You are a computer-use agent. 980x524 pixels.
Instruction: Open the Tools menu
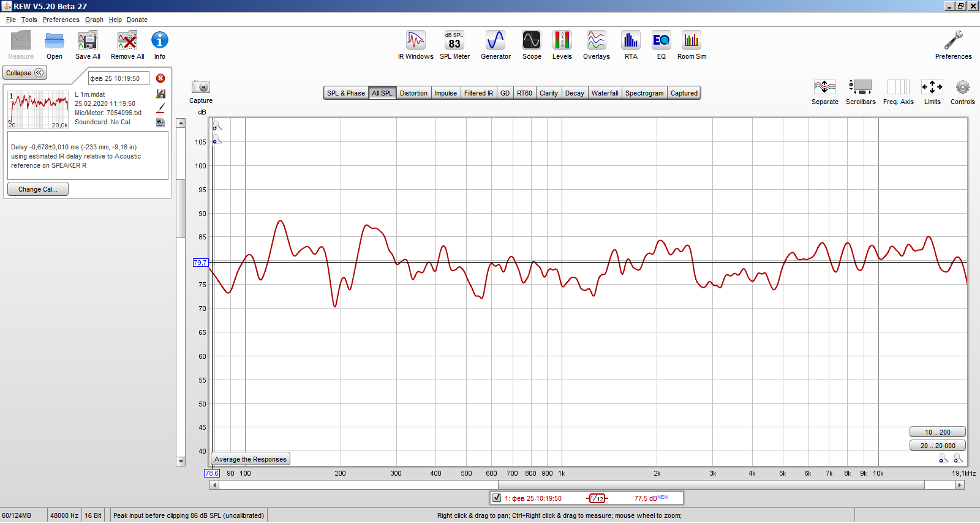click(29, 20)
